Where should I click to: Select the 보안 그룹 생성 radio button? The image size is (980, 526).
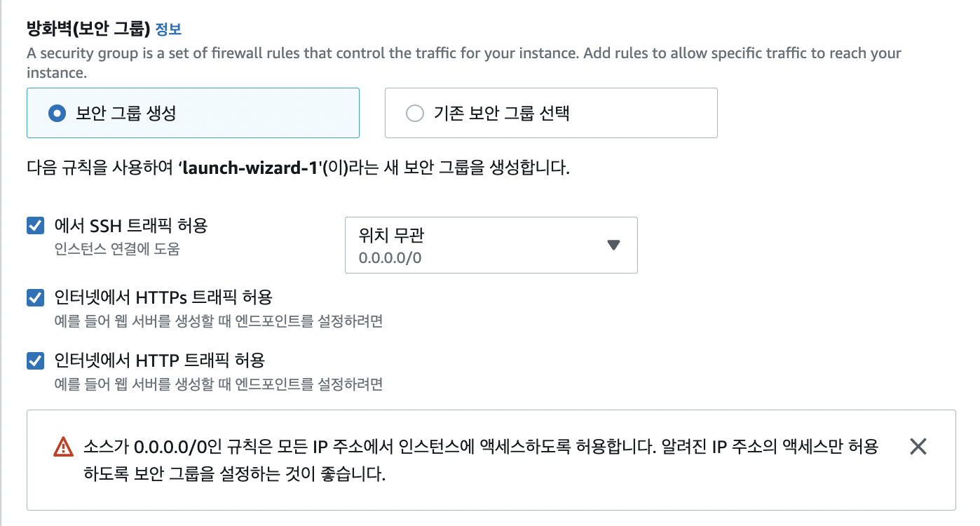click(x=57, y=113)
